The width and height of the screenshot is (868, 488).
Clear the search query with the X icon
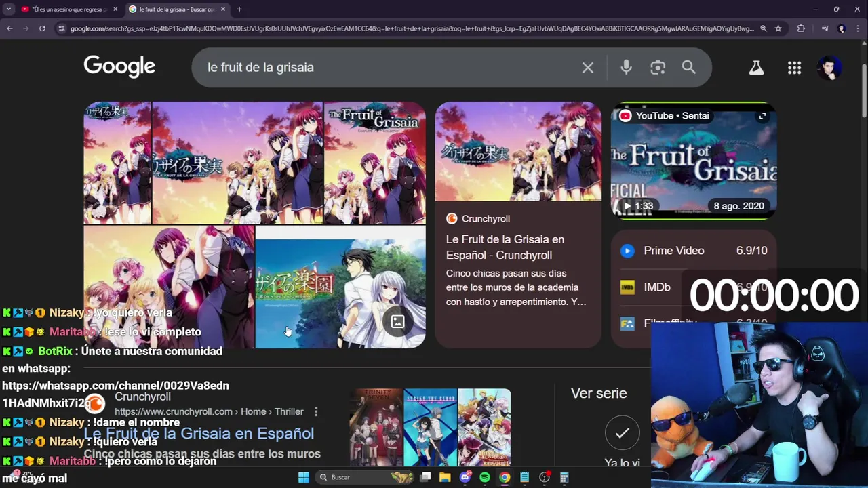coord(588,68)
